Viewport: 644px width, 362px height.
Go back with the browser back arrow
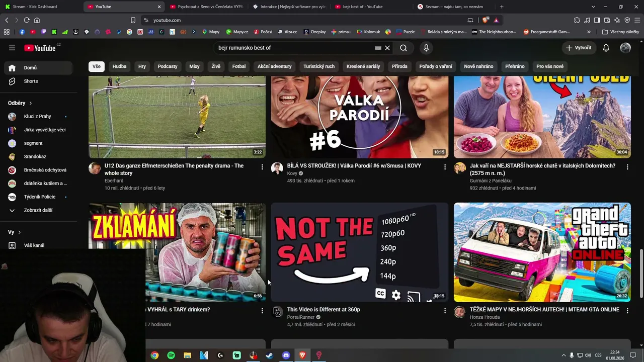click(7, 20)
